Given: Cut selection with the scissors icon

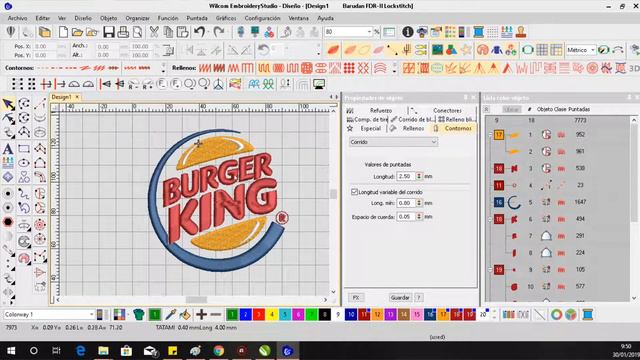Looking at the screenshot, I should (x=154, y=32).
